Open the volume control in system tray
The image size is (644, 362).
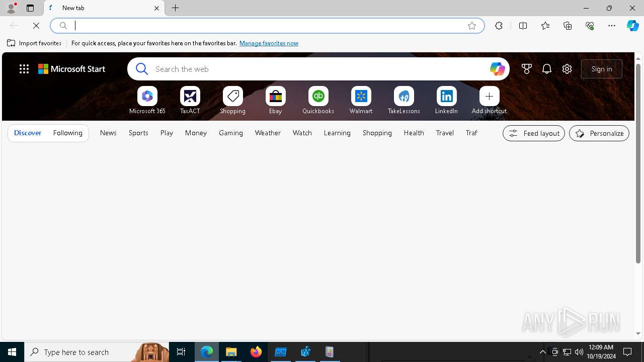579,352
